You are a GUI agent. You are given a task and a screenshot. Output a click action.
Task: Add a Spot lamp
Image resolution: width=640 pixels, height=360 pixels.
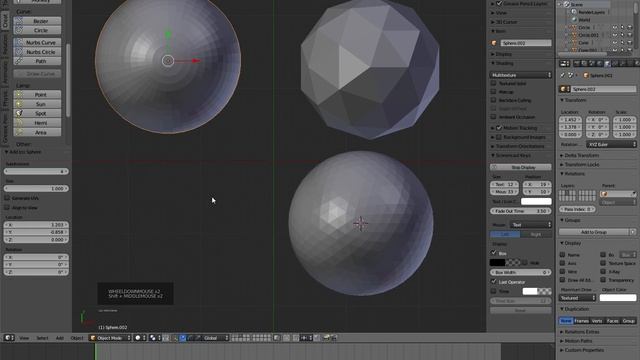coord(37,113)
